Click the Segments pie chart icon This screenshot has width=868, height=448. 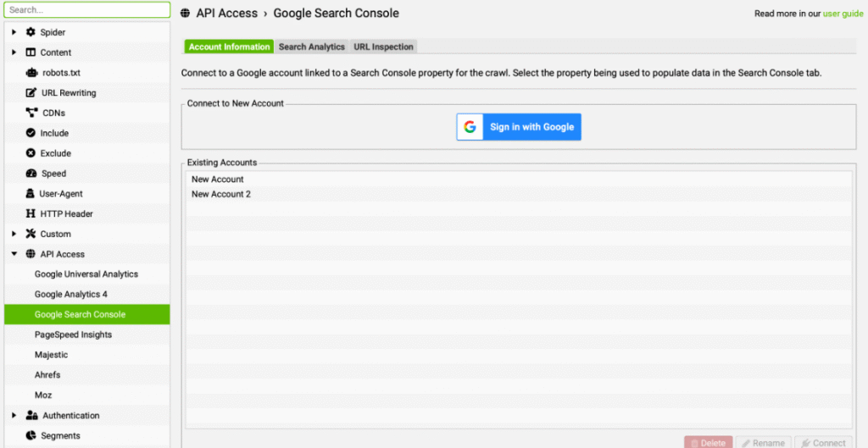[31, 435]
